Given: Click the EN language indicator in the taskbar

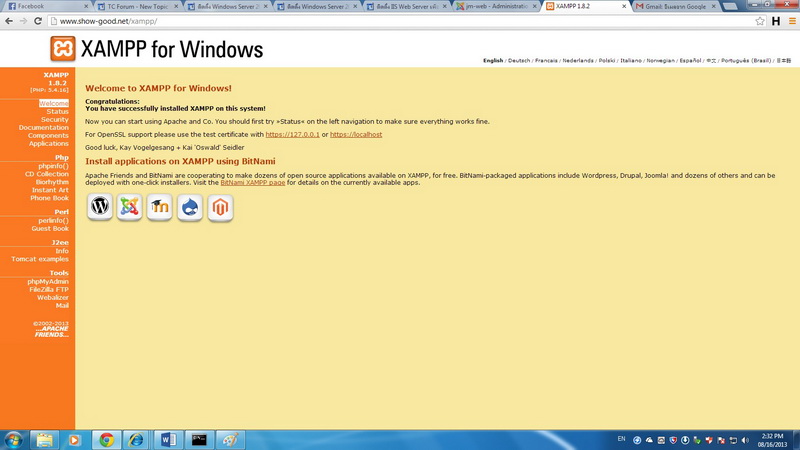Looking at the screenshot, I should tap(621, 439).
